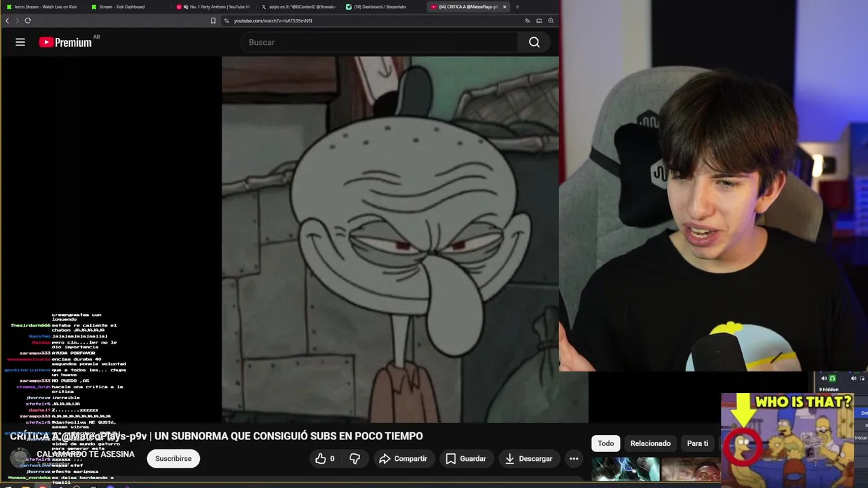Viewport: 868px width, 488px height.
Task: Click the magnifier search button
Action: point(534,42)
